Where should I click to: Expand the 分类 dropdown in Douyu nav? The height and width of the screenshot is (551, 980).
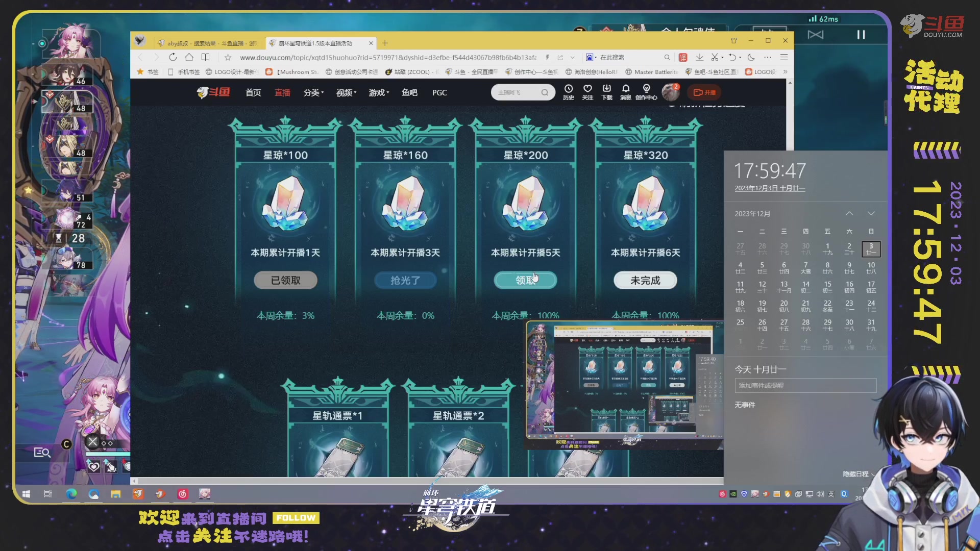[313, 92]
